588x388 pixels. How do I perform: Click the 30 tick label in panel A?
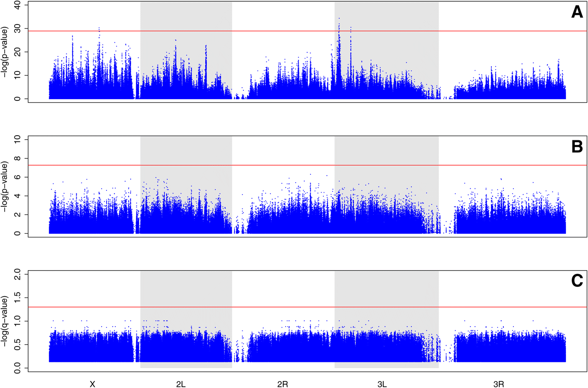(x=18, y=29)
